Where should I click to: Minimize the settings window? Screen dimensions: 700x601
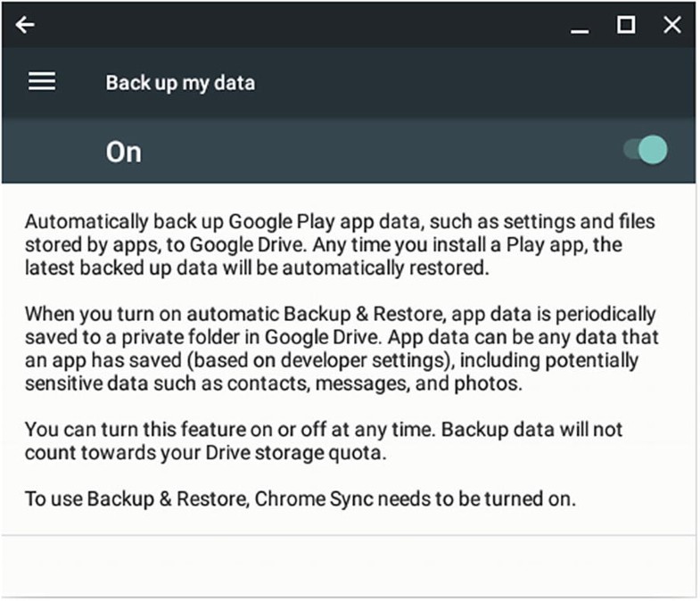tap(580, 27)
